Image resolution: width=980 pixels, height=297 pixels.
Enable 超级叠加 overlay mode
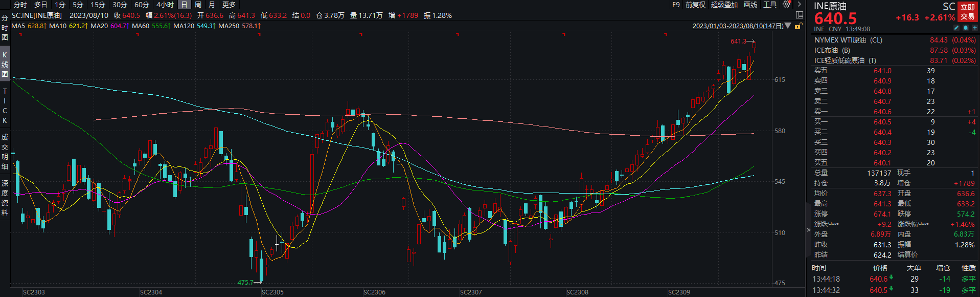click(724, 5)
